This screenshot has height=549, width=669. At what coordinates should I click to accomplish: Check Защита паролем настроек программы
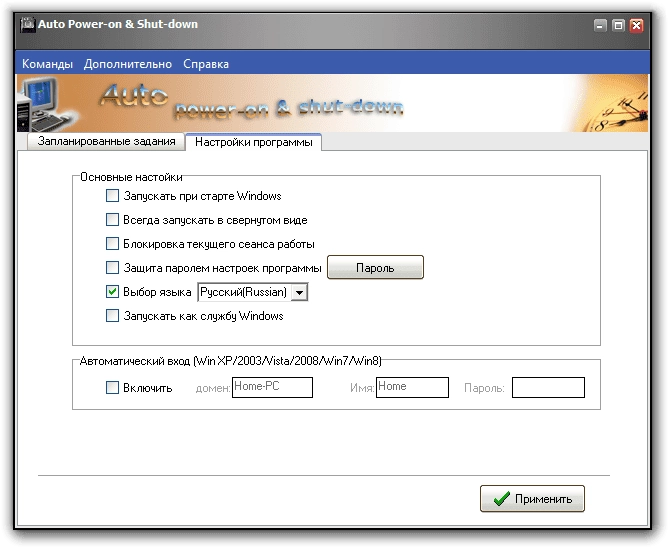(x=112, y=268)
